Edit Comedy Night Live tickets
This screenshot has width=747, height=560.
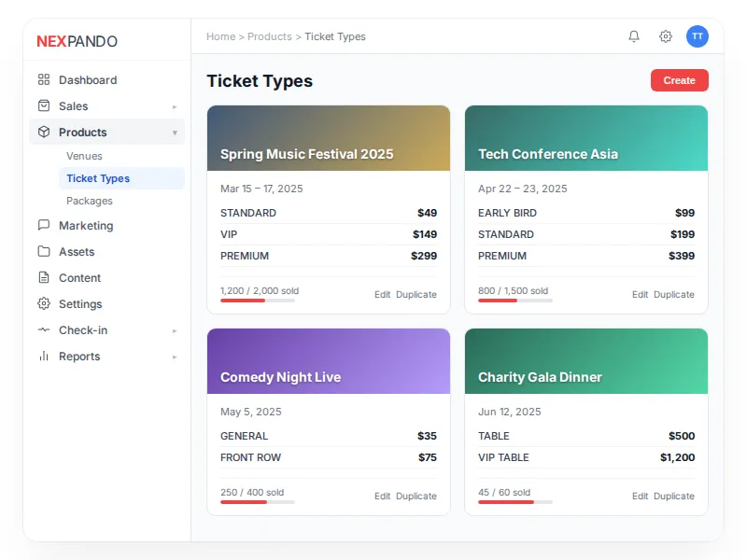pos(382,496)
